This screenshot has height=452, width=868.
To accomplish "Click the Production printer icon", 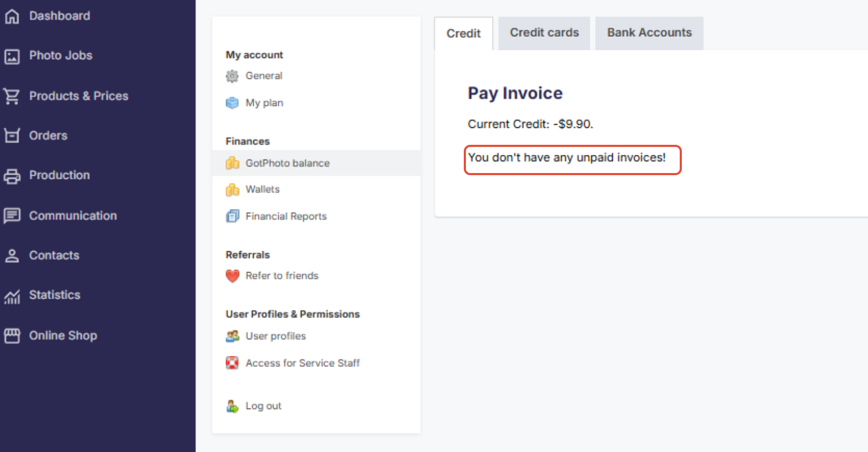I will tap(12, 176).
